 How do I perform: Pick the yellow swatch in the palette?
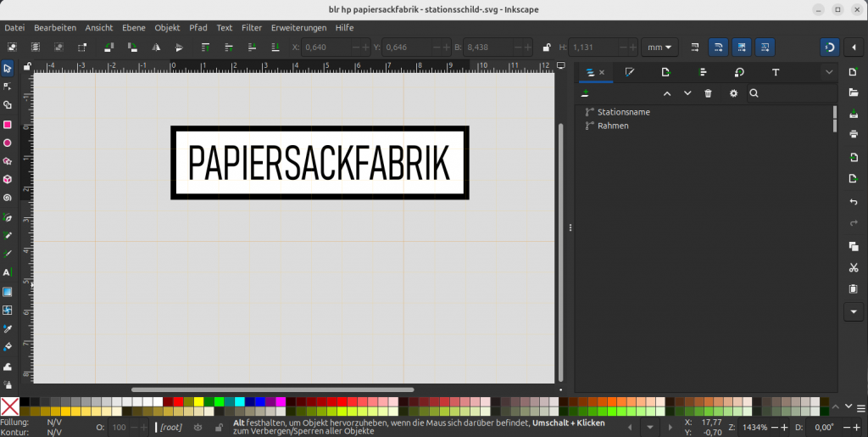click(x=199, y=401)
